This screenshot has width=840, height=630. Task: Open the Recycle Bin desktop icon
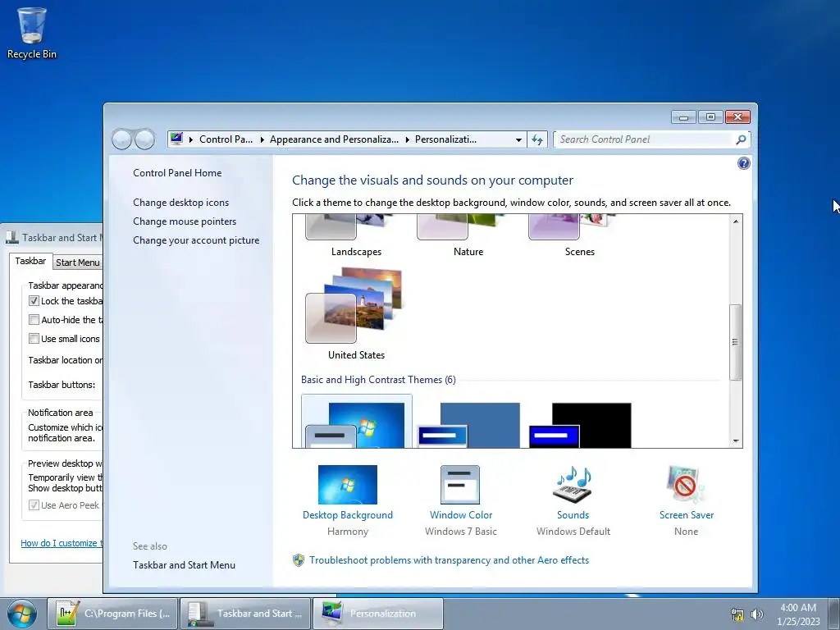pos(32,33)
